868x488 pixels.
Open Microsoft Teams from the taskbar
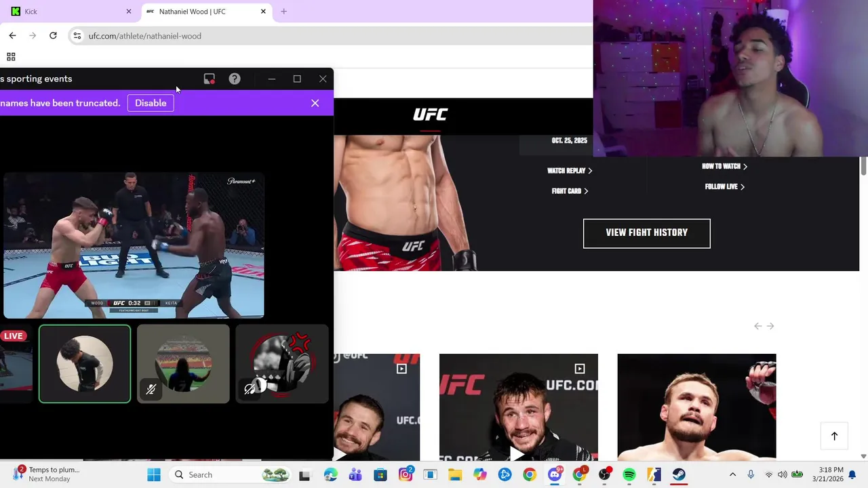tap(355, 474)
